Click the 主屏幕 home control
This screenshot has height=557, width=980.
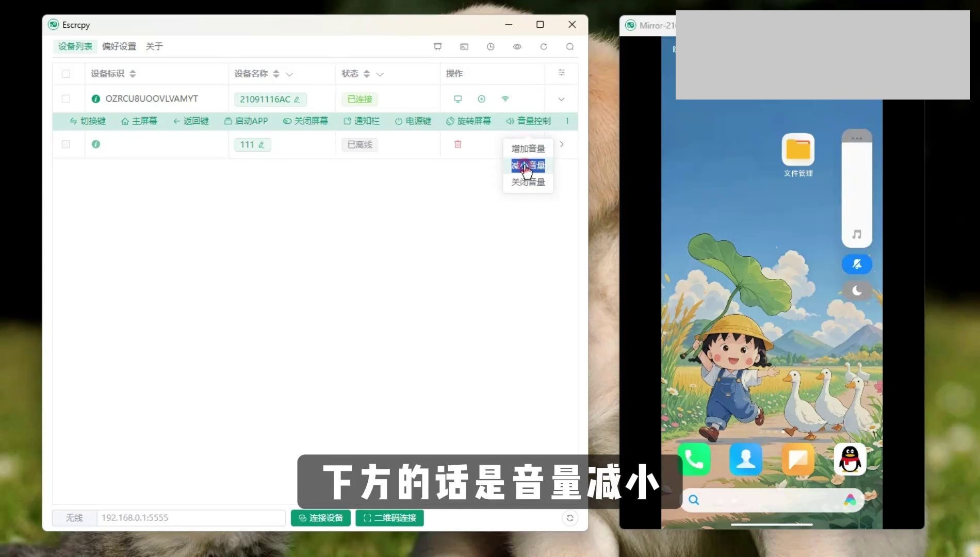point(139,121)
